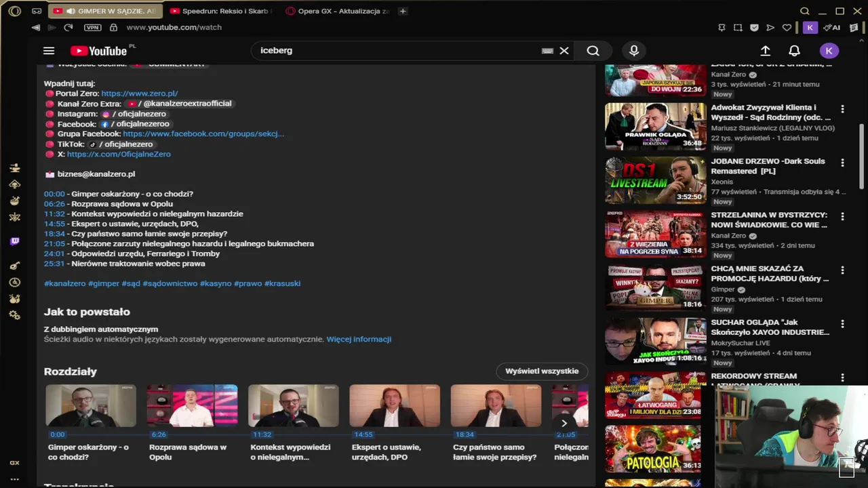Add page to bookmarks with heart
The width and height of the screenshot is (868, 488).
point(787,27)
